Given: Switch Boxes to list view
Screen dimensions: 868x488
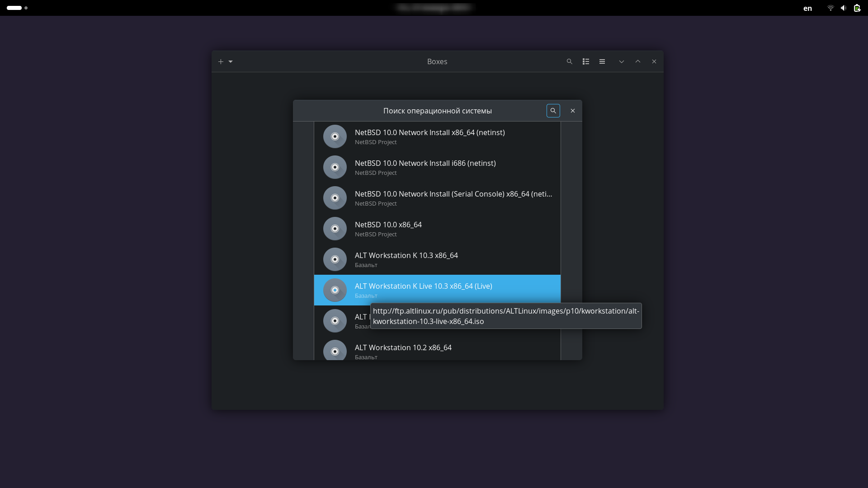Looking at the screenshot, I should 586,61.
